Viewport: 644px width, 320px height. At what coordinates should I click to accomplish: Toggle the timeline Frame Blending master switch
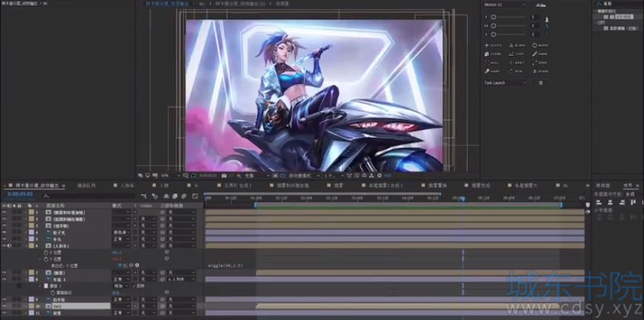tap(175, 196)
